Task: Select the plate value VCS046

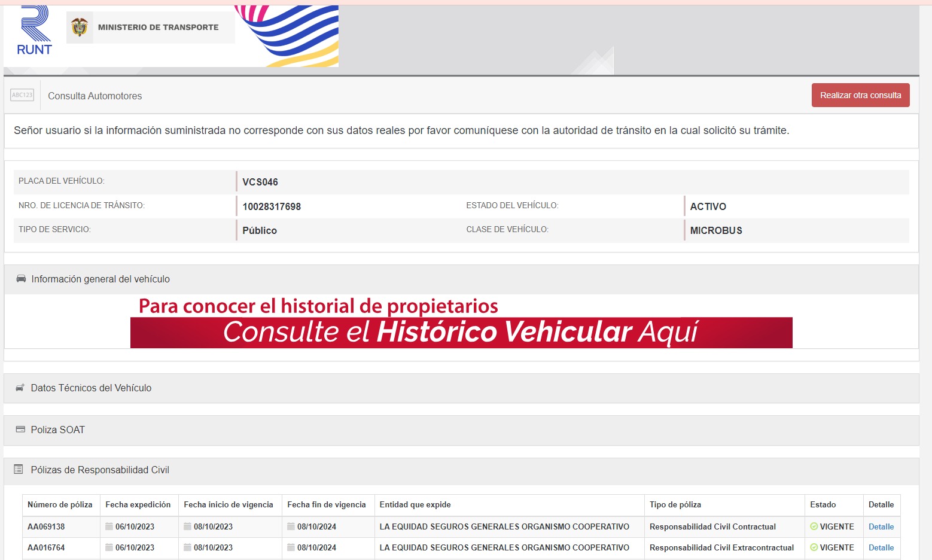Action: click(x=260, y=182)
